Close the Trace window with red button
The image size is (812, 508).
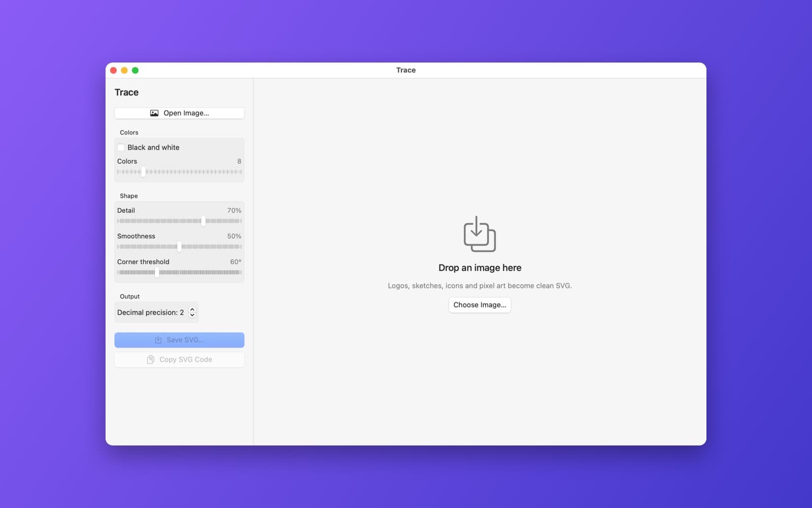[x=114, y=71]
